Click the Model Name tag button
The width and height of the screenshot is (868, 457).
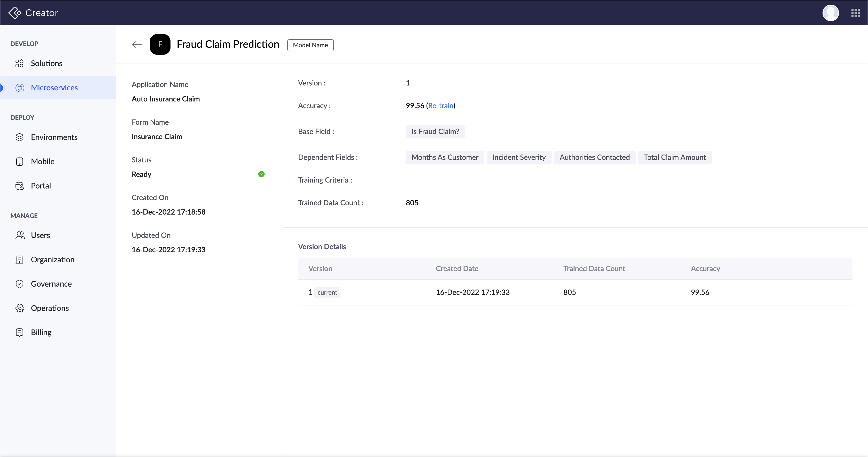(310, 45)
